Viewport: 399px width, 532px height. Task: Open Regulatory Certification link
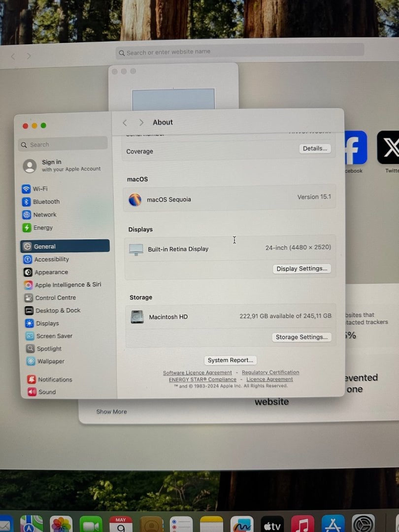point(270,372)
